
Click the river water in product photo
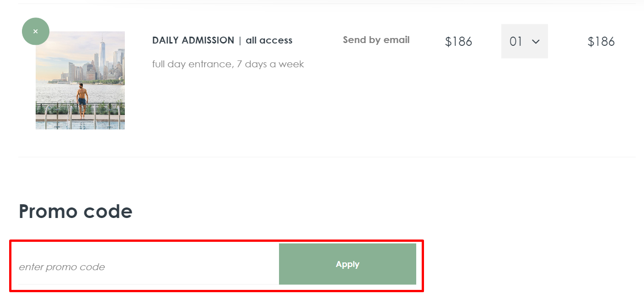55,94
